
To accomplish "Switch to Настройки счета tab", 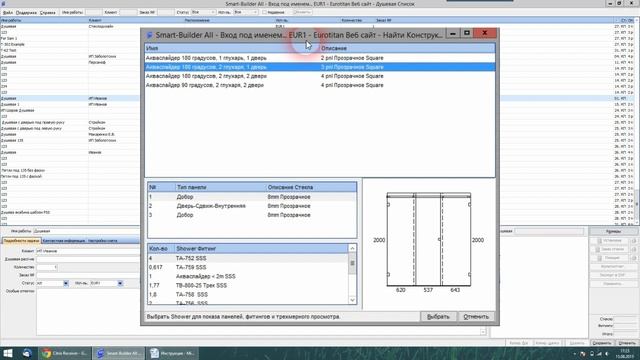I will 102,241.
